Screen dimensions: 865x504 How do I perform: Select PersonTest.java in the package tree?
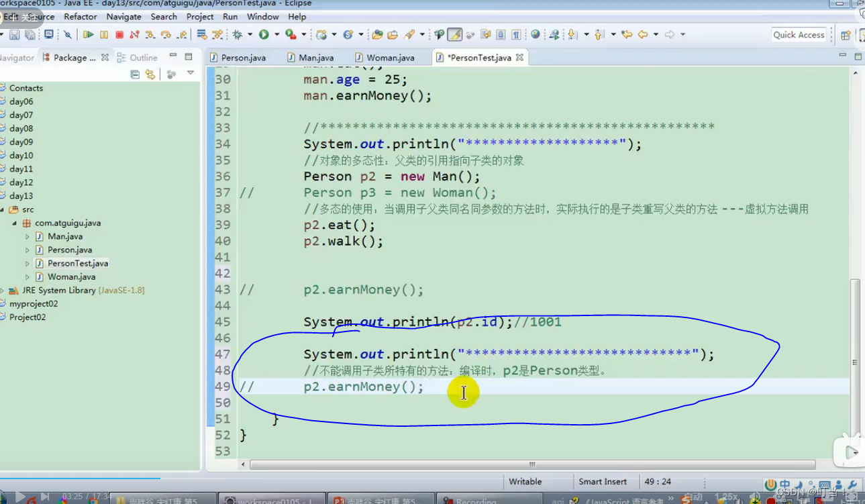[x=78, y=263]
